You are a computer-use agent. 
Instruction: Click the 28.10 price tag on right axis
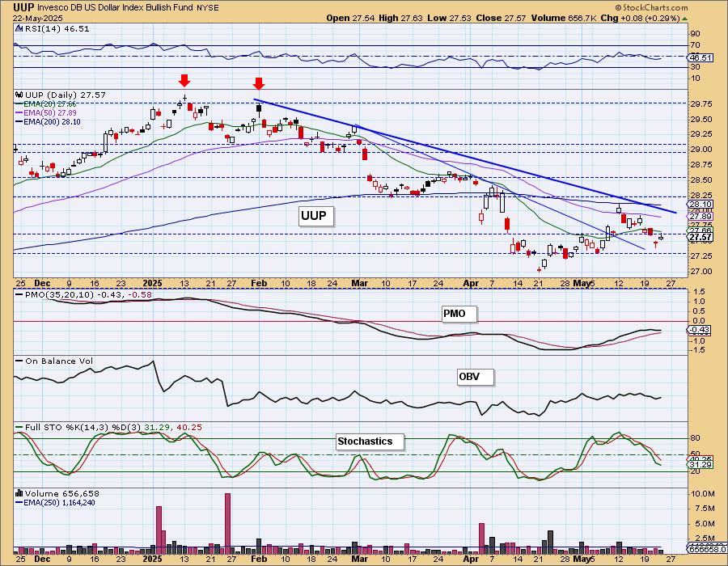point(700,204)
